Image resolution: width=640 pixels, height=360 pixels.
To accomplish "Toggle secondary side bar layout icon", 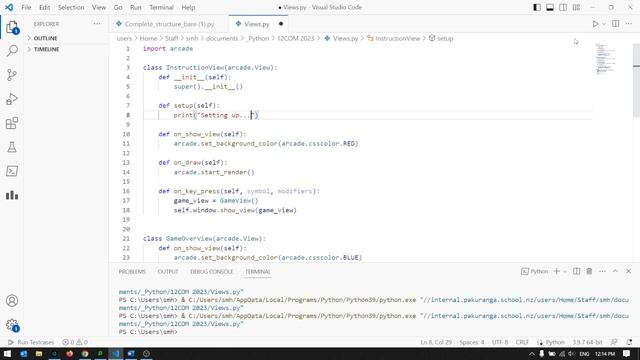I will click(x=563, y=7).
